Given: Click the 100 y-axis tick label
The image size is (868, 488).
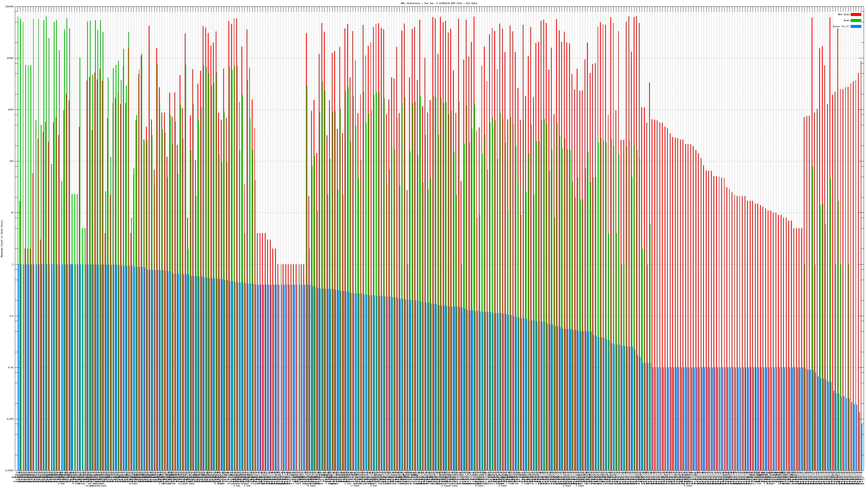Looking at the screenshot, I should point(11,161).
